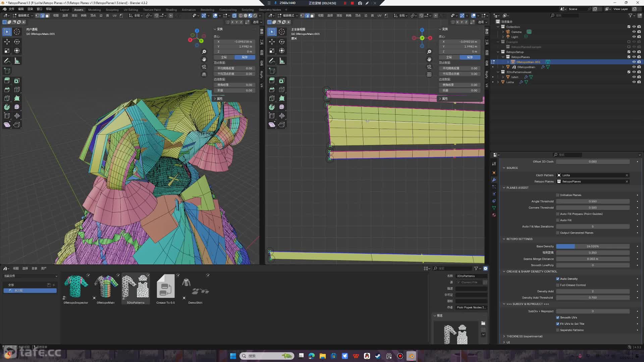Image resolution: width=644 pixels, height=362 pixels.
Task: Select the Spin tool in left viewport
Action: coord(7,107)
